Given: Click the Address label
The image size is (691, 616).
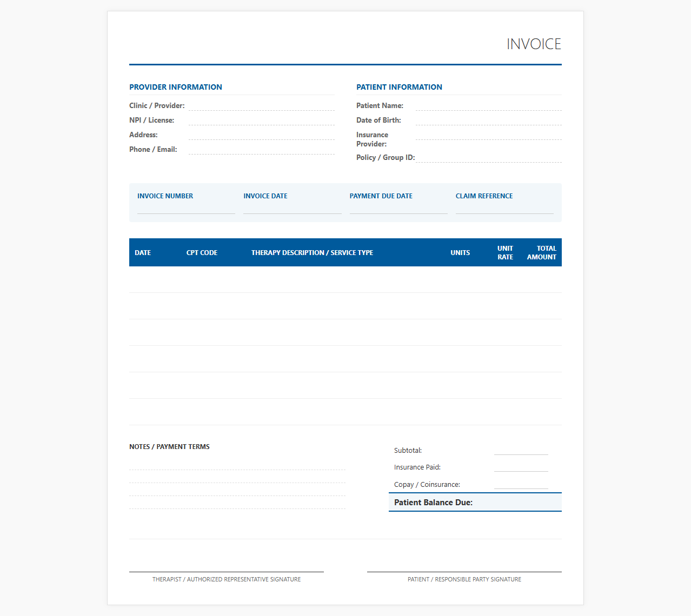Looking at the screenshot, I should pyautogui.click(x=143, y=135).
